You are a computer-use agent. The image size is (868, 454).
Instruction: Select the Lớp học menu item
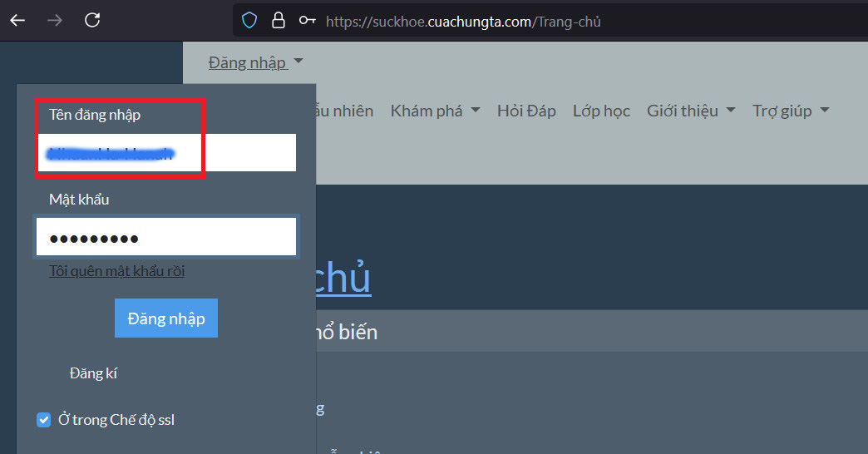(x=601, y=111)
